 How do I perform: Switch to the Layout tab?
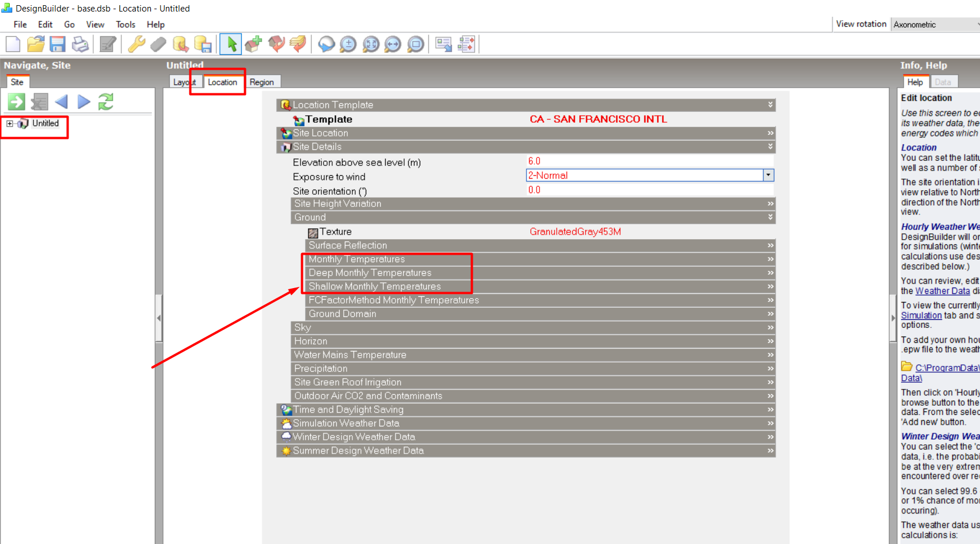[184, 82]
